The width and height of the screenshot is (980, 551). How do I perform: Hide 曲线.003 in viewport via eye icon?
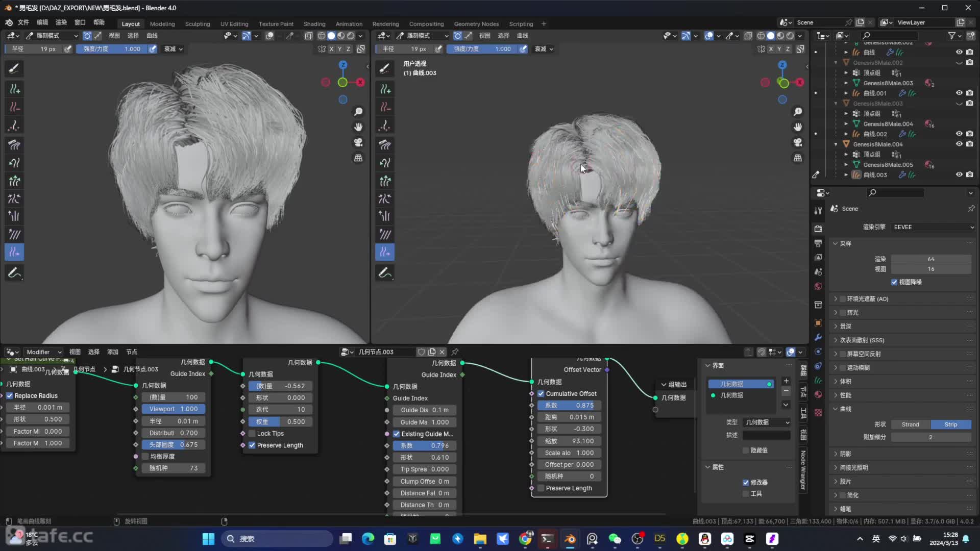point(959,175)
